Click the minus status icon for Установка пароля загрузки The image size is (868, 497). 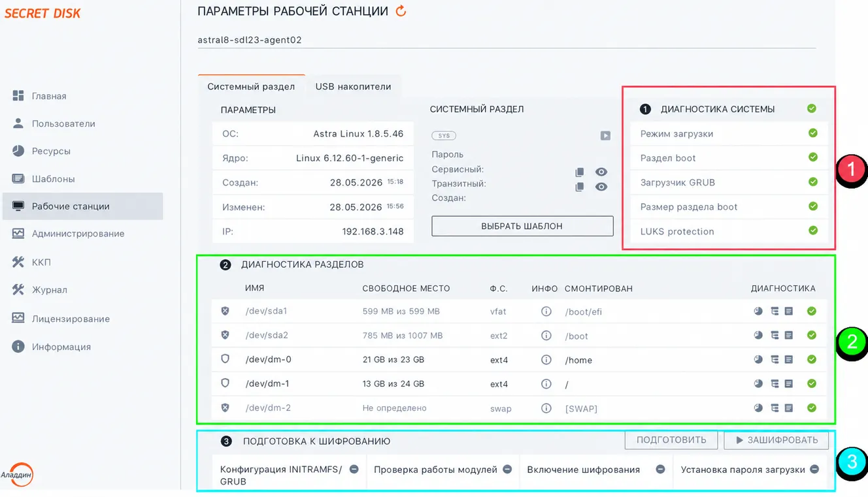tap(814, 469)
